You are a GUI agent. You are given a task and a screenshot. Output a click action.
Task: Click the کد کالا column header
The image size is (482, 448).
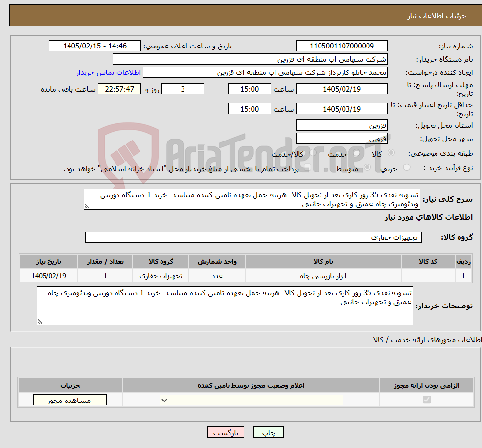[x=428, y=261]
